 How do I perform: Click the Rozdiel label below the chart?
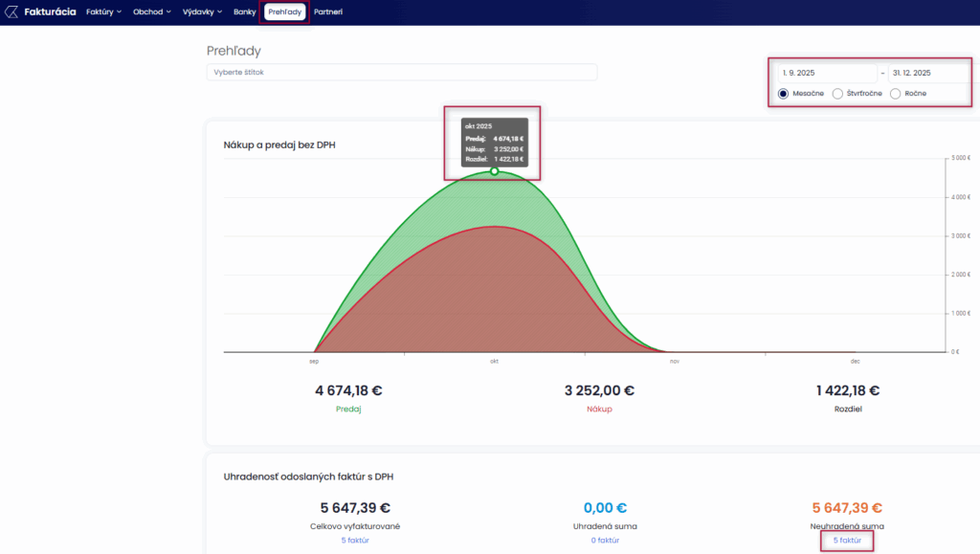tap(847, 409)
